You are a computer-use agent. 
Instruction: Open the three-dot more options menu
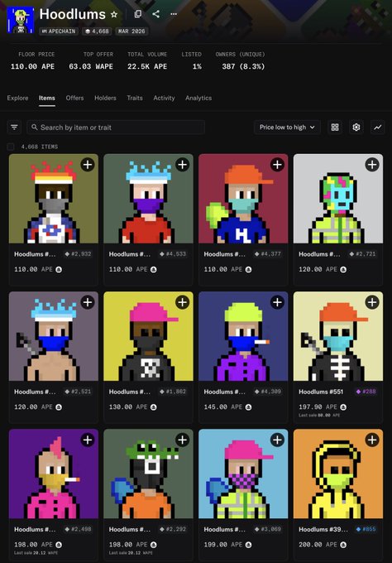[x=174, y=14]
